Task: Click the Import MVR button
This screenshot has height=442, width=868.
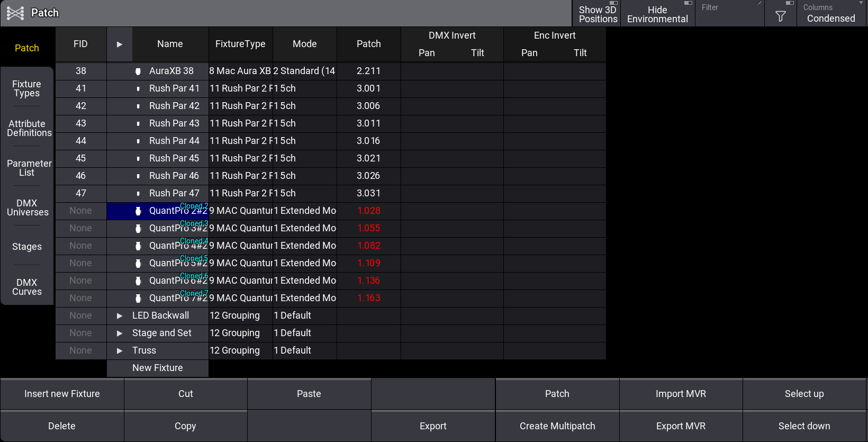Action: [681, 394]
